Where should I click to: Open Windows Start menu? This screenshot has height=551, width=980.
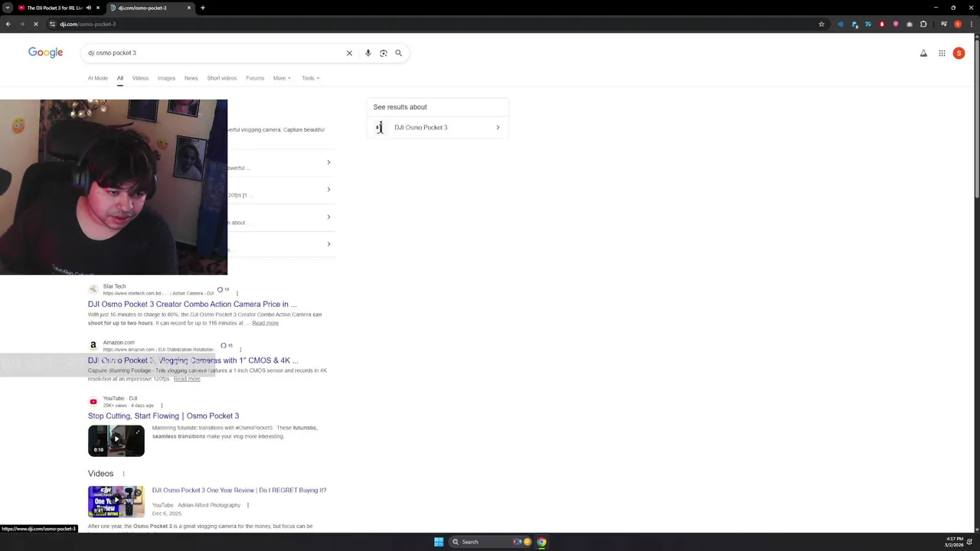(x=439, y=542)
